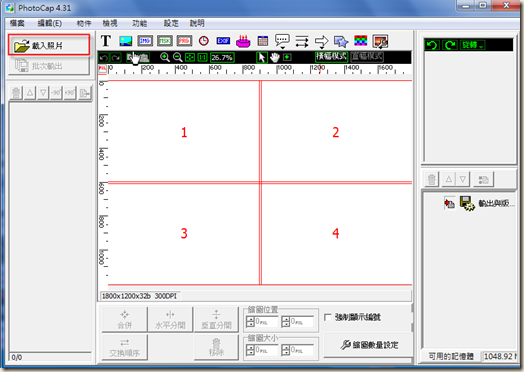This screenshot has height=372, width=524.
Task: Click the 交換順序 swap order button
Action: (x=124, y=348)
